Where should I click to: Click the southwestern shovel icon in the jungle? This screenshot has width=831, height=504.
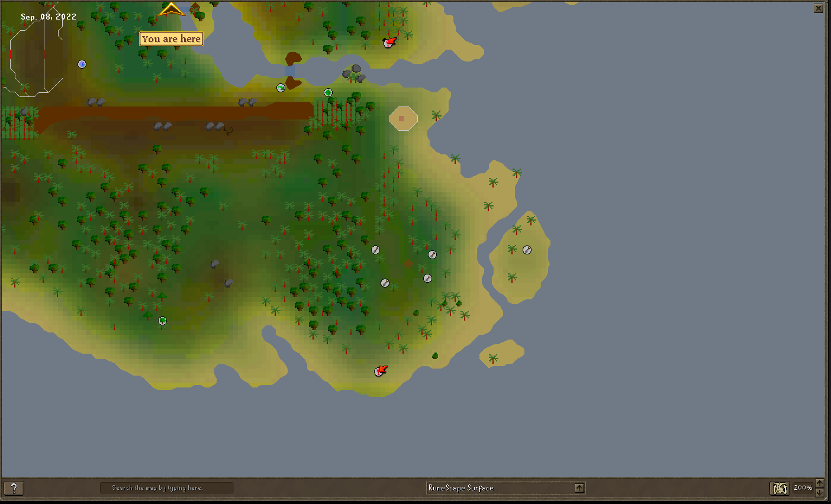point(385,283)
